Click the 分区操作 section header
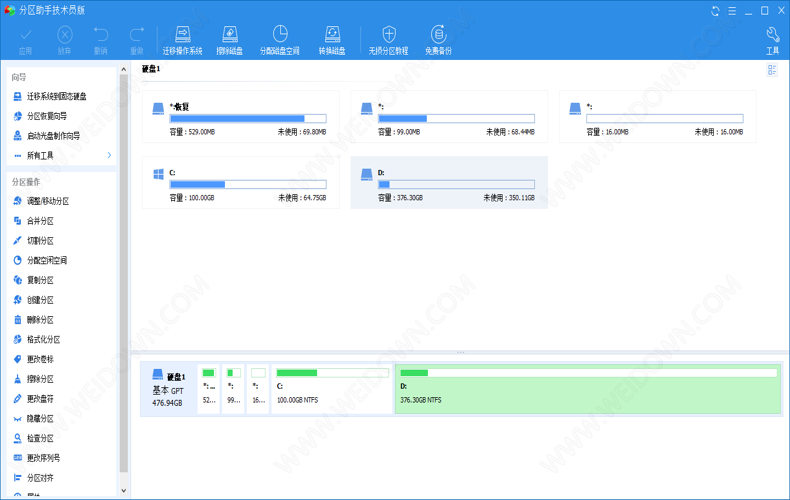The height and width of the screenshot is (500, 790). coord(26,182)
